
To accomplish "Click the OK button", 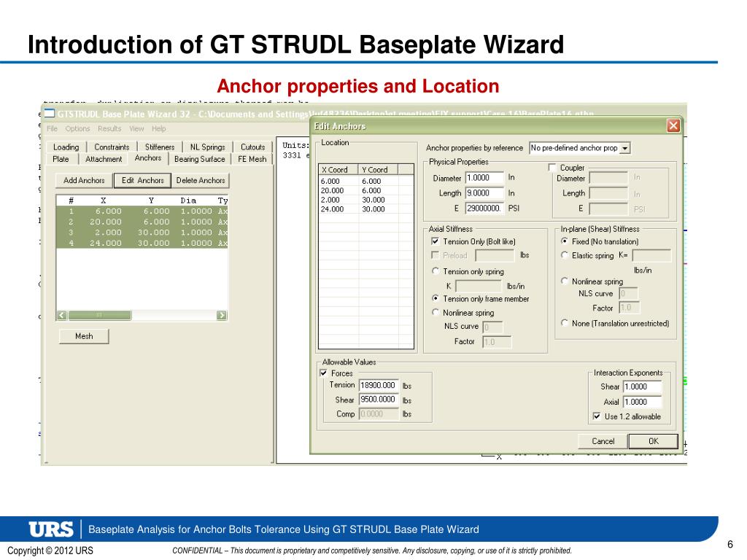I will [x=653, y=441].
